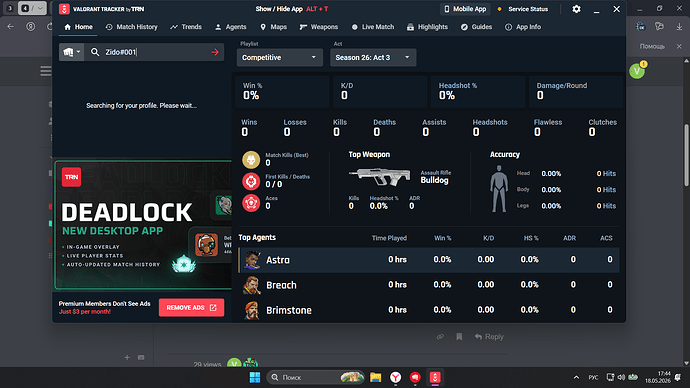The width and height of the screenshot is (690, 388).
Task: Click the copy link icon in background page
Action: tap(440, 337)
